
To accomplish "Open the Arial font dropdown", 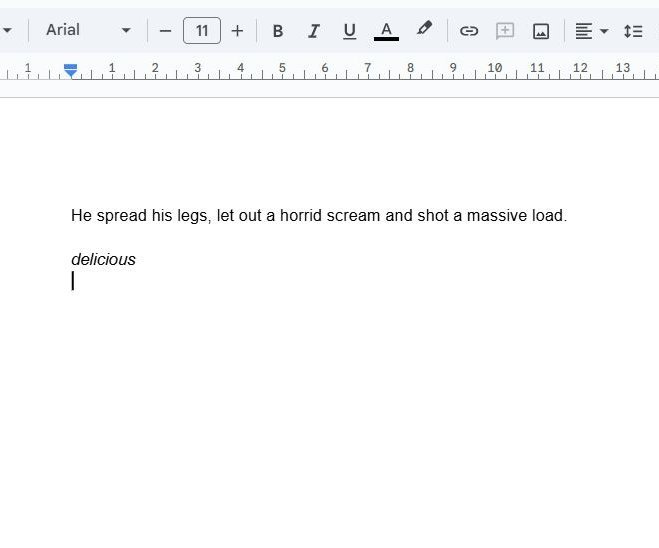I will 88,30.
